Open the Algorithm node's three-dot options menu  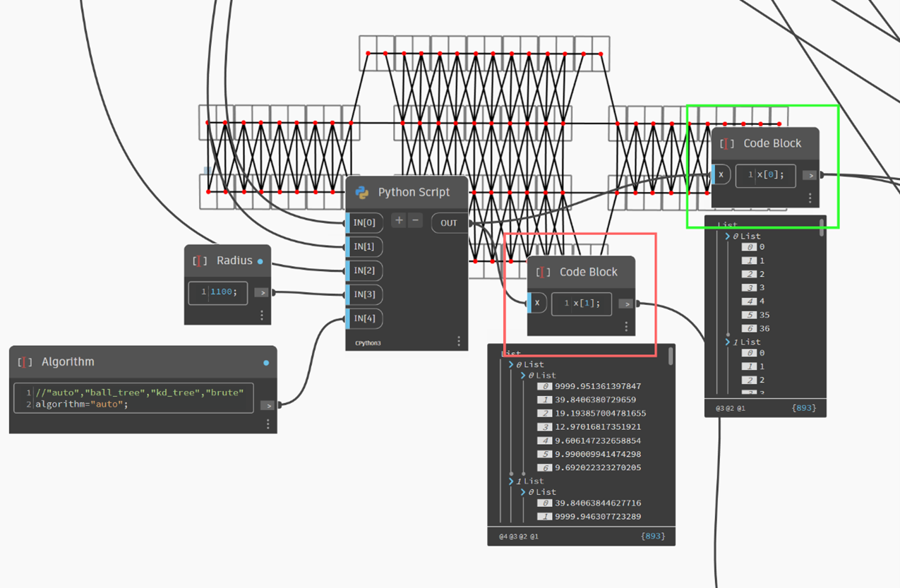click(268, 424)
